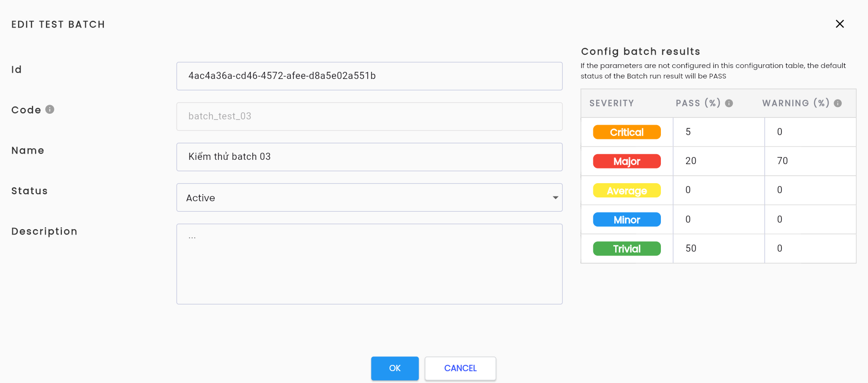The height and width of the screenshot is (383, 868).
Task: Edit the Minor warning percentage cell
Action: coord(810,219)
